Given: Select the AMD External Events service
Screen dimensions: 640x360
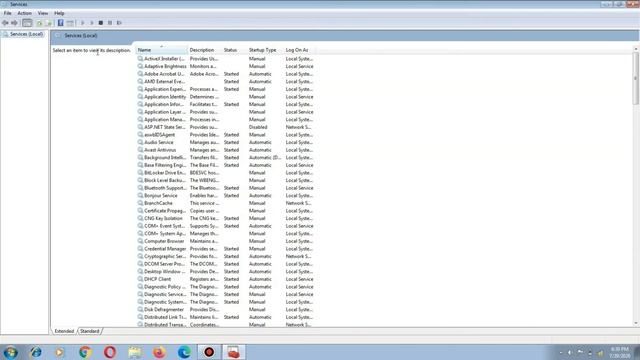Looking at the screenshot, I should click(x=225, y=82).
